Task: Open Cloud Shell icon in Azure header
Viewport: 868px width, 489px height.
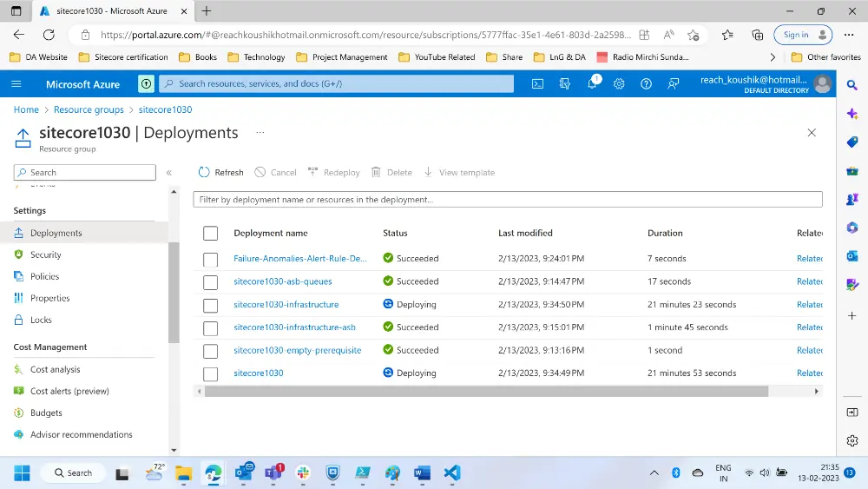Action: coord(537,83)
